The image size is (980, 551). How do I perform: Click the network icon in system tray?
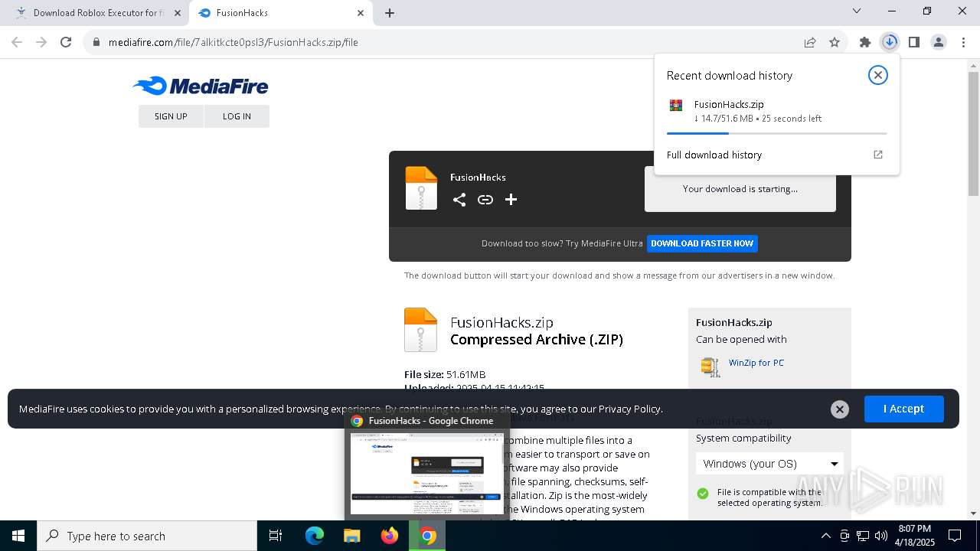pyautogui.click(x=863, y=536)
